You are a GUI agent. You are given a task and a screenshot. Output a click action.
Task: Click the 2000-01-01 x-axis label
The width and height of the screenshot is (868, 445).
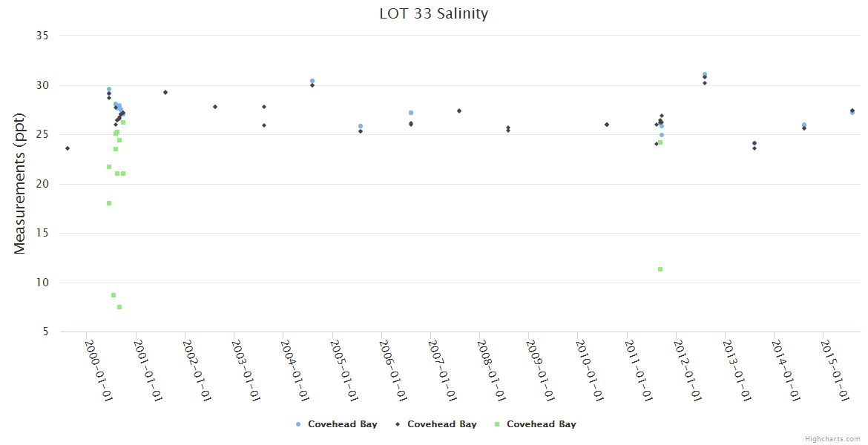(x=98, y=371)
